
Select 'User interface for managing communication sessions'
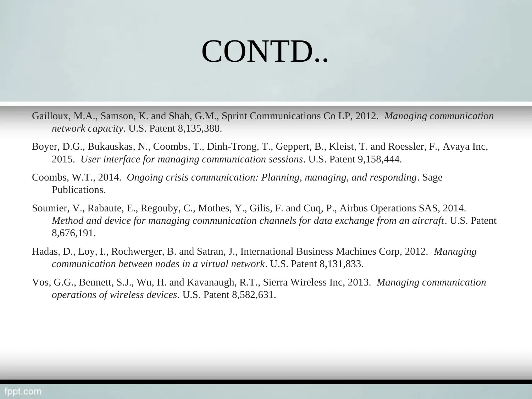(x=192, y=159)
